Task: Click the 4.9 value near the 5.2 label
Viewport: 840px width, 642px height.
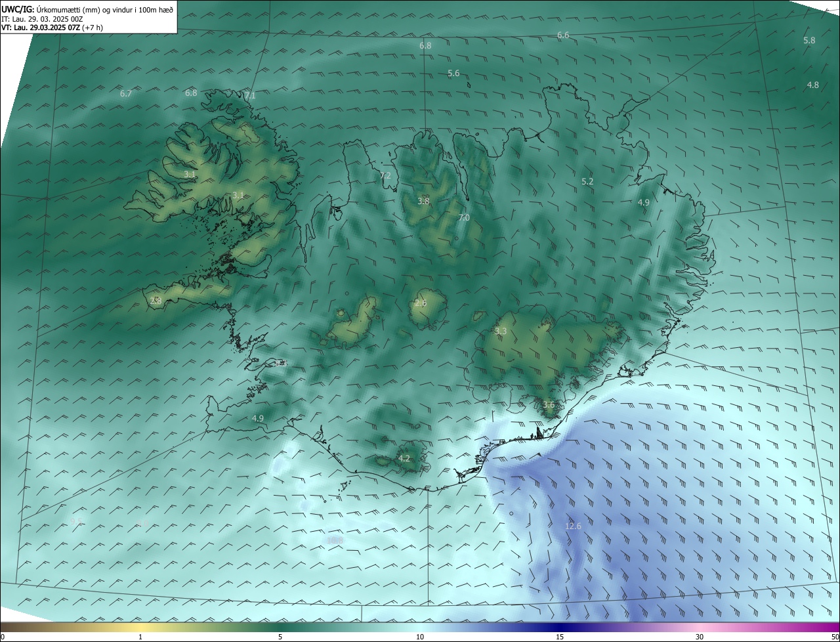Action: coord(643,202)
